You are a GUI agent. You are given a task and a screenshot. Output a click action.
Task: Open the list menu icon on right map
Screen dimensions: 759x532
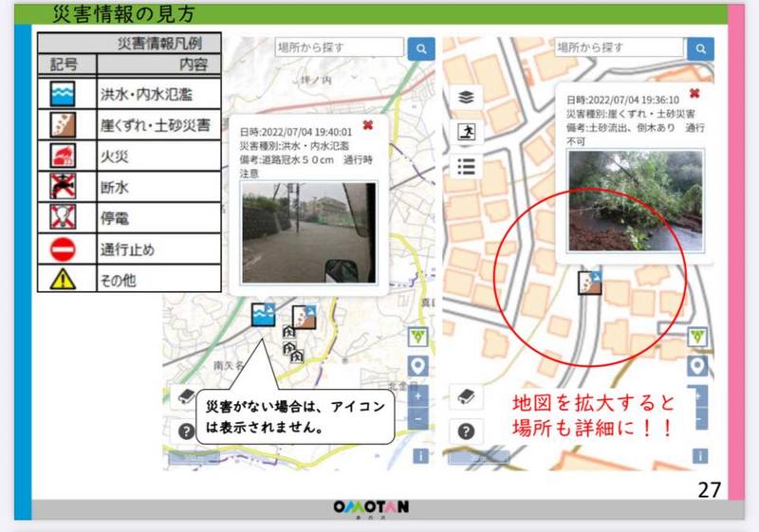point(466,166)
